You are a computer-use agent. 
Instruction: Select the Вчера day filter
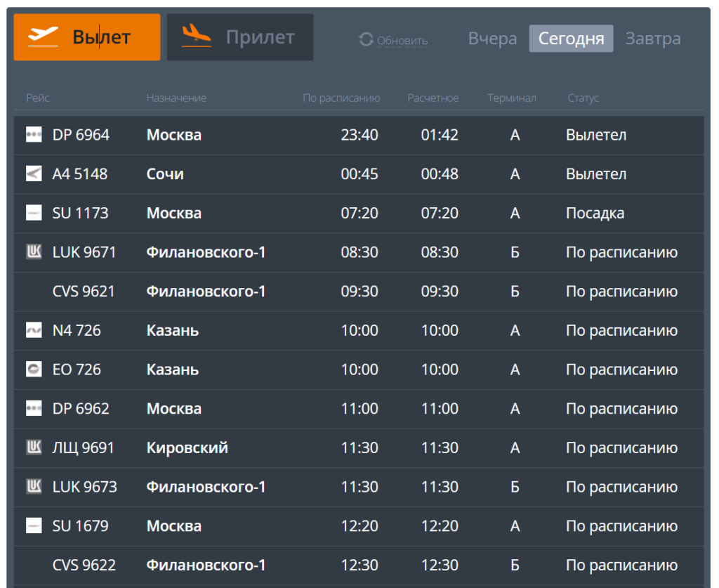click(x=492, y=39)
